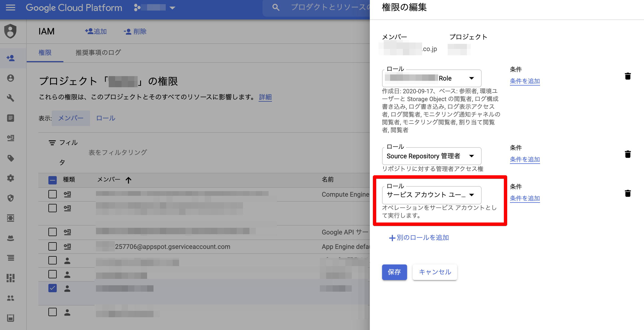This screenshot has width=644, height=330.
Task: Switch to the 推奨事項のログ tab
Action: pyautogui.click(x=98, y=53)
